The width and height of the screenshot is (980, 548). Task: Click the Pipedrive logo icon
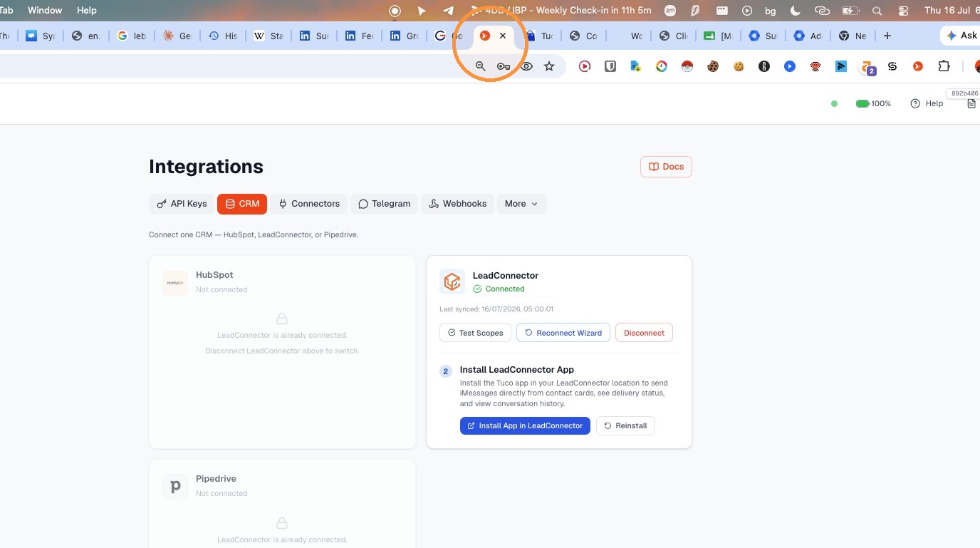coord(175,486)
